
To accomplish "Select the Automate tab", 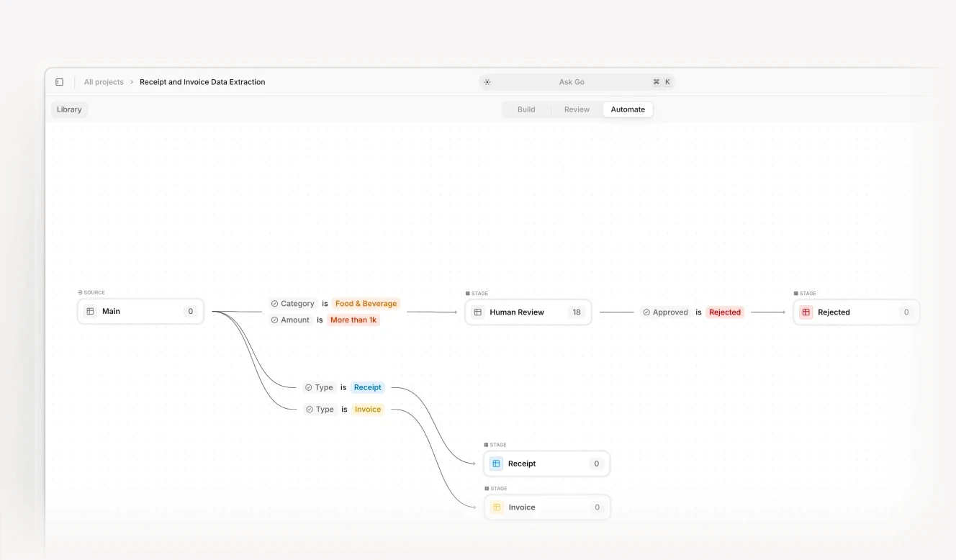I will click(628, 109).
